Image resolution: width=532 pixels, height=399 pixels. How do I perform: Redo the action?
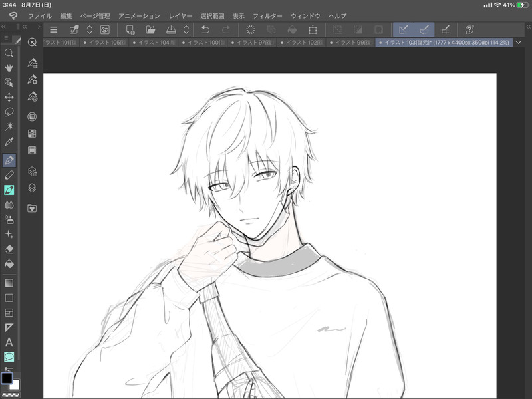tap(225, 30)
